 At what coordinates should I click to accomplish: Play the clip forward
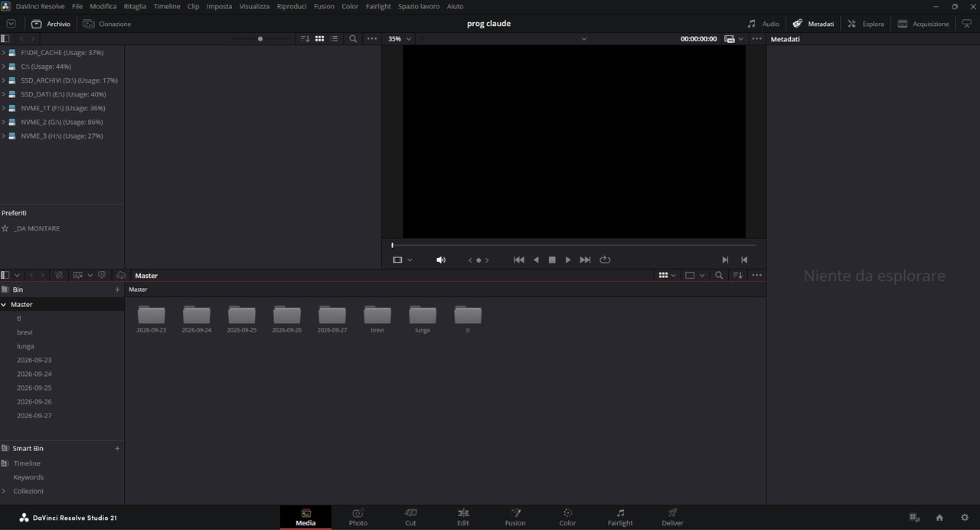[x=568, y=260]
